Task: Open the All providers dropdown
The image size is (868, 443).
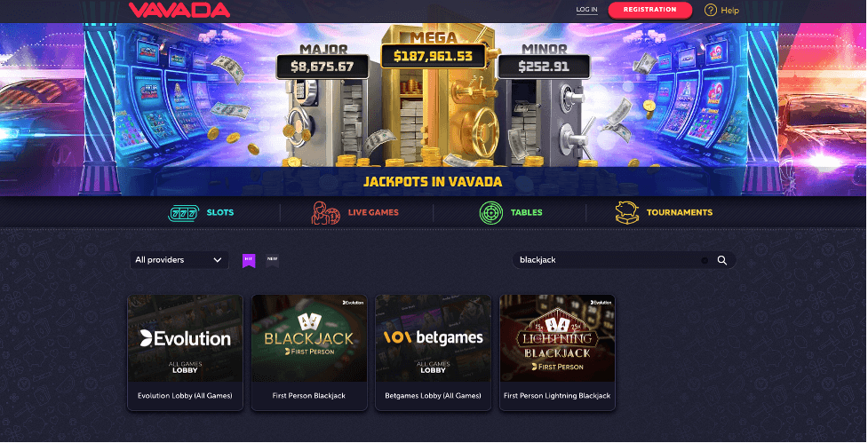Action: click(x=179, y=260)
